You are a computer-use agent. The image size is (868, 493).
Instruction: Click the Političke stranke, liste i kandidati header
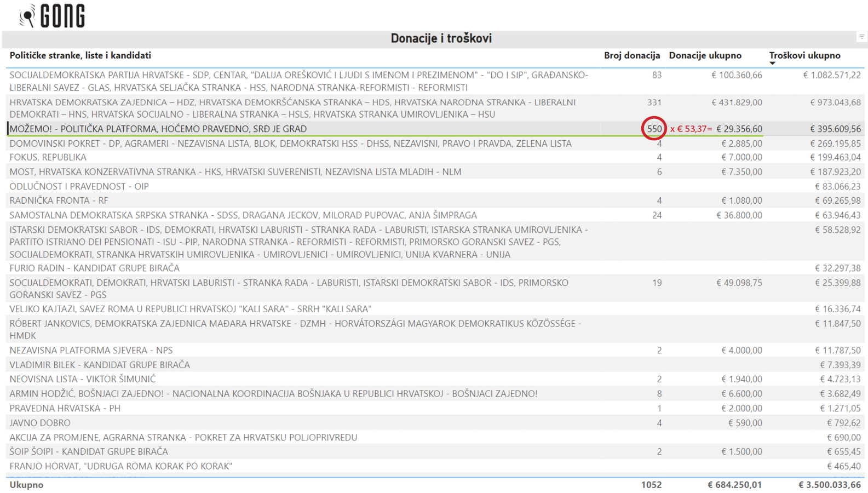coord(80,55)
